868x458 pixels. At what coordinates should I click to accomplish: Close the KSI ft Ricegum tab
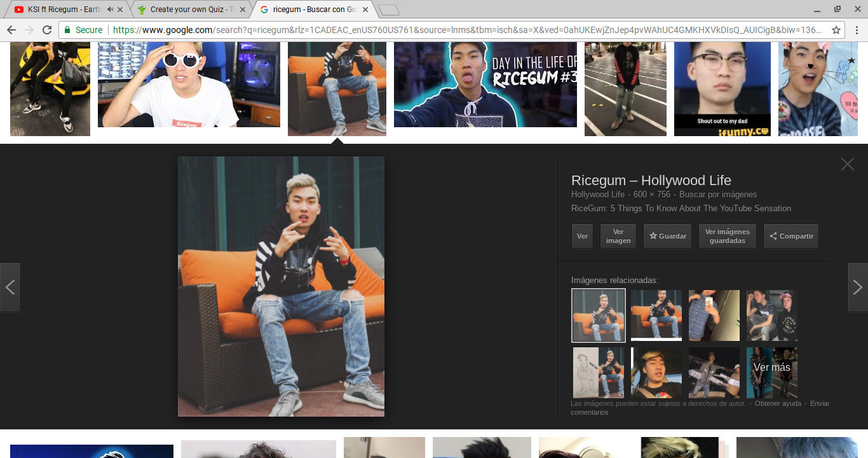120,10
